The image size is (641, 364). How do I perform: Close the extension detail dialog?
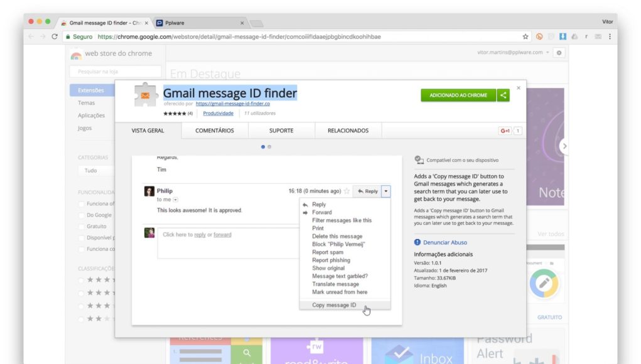point(519,88)
